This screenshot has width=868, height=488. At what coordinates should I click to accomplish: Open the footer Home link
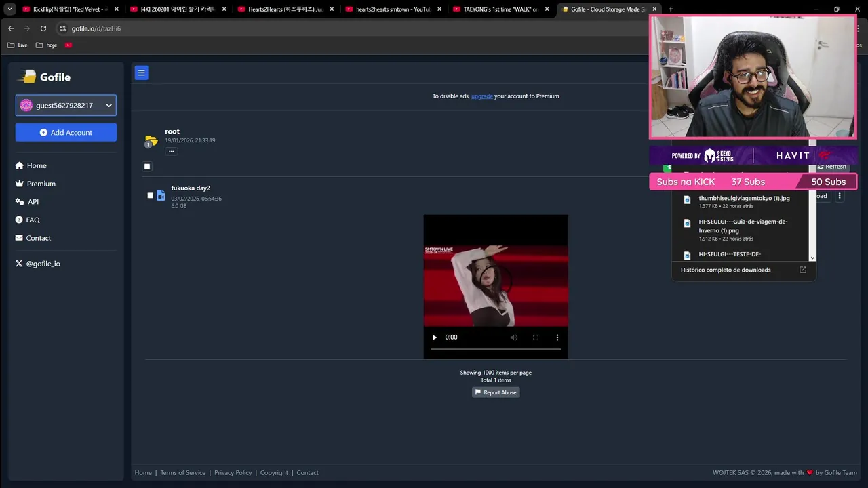coord(143,473)
